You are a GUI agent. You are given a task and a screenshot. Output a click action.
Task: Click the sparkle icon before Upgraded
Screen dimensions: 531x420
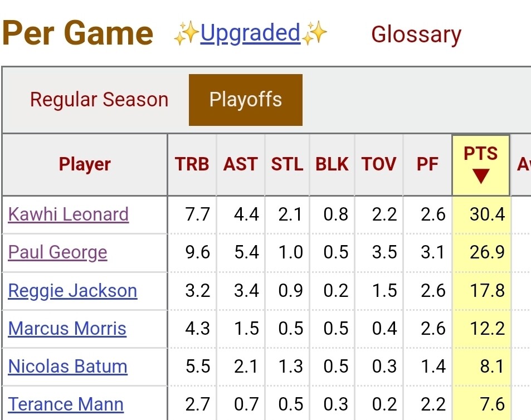[x=186, y=35]
